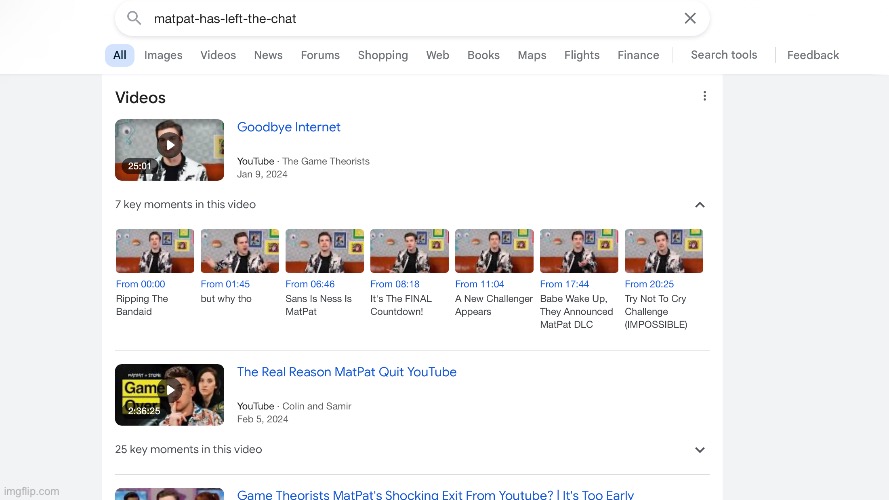Click the Feedback link
The width and height of the screenshot is (889, 500).
[x=813, y=55]
